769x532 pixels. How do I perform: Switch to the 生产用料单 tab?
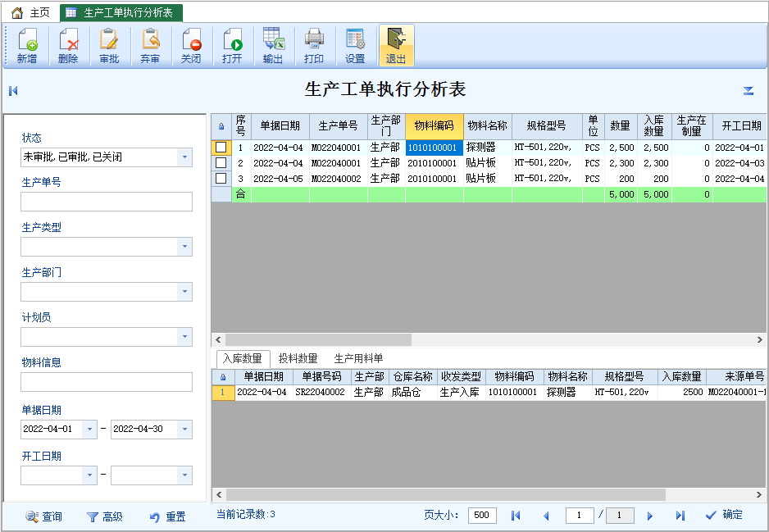[358, 358]
